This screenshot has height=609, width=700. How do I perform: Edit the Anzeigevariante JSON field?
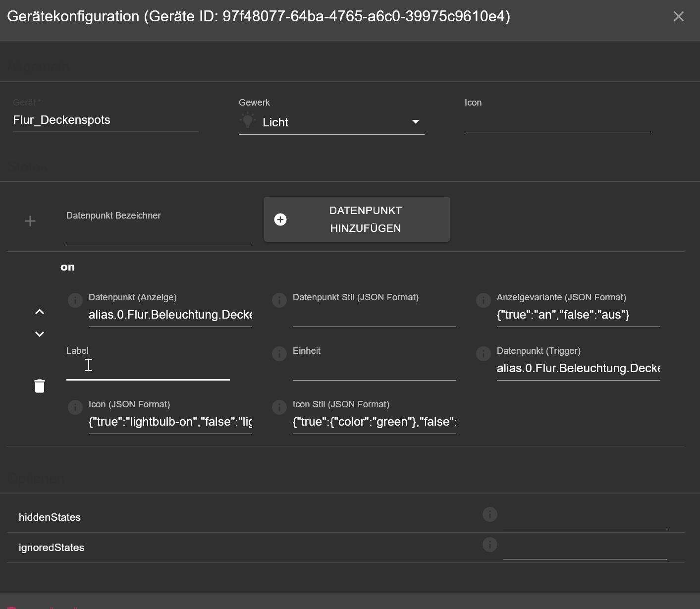tap(579, 315)
